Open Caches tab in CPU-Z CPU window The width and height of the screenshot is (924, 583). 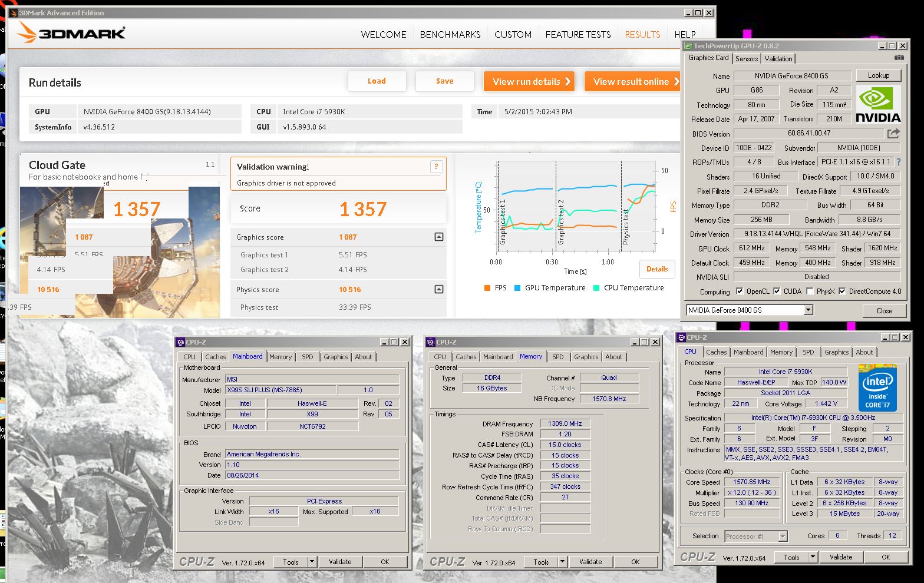[717, 352]
